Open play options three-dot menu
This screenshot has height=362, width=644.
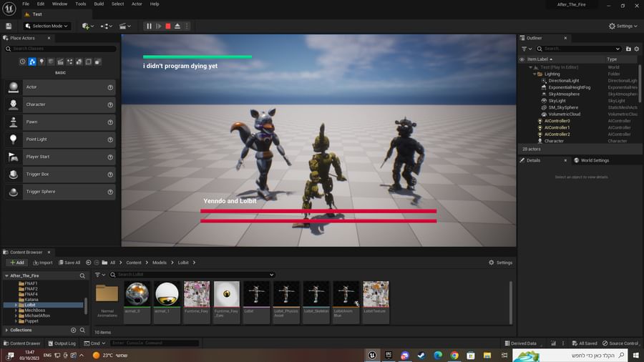[187, 26]
